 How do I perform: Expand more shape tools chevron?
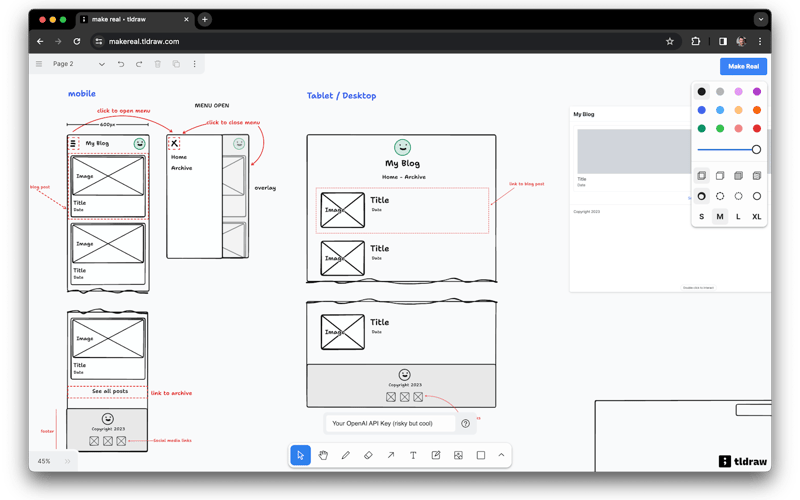point(501,455)
